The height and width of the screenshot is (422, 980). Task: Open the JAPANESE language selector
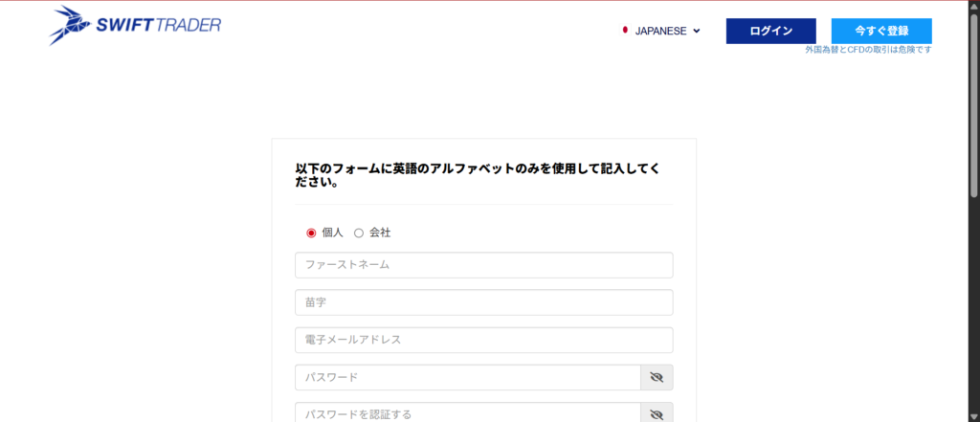click(661, 31)
